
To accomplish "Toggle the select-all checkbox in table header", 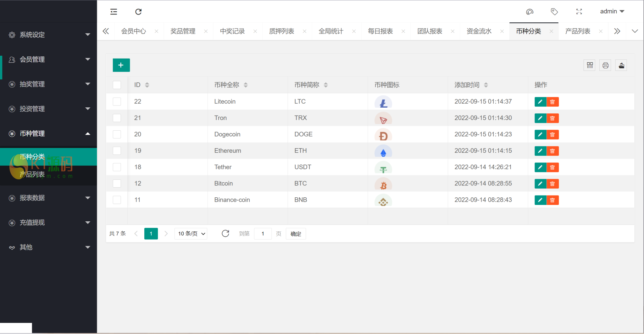I will (117, 85).
